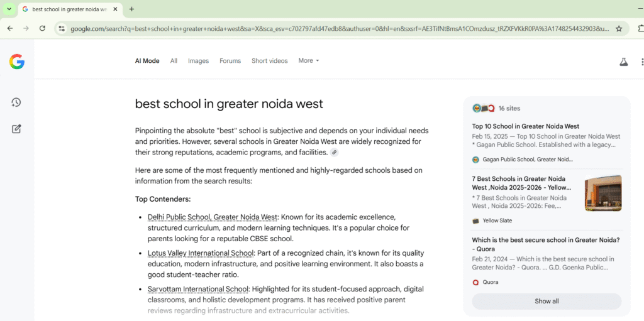Screen dimensions: 644x321
Task: Click the Quora source favicon
Action: point(475,283)
